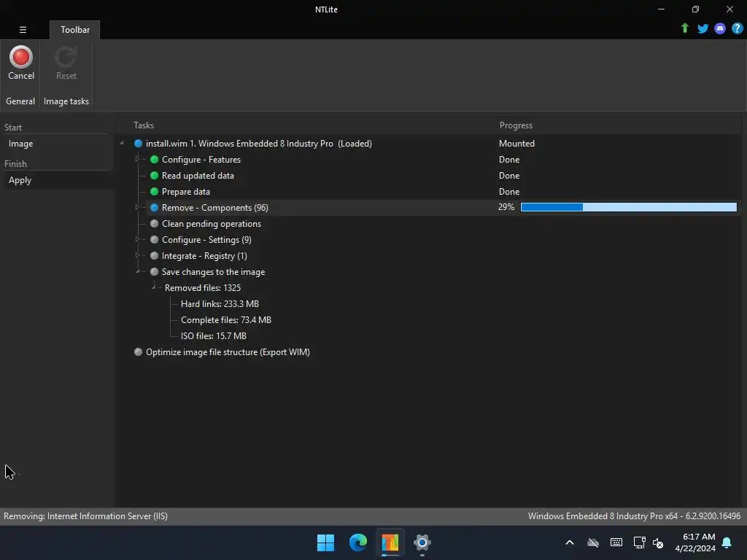Open the hamburger menu
This screenshot has height=560, width=747.
[x=23, y=29]
